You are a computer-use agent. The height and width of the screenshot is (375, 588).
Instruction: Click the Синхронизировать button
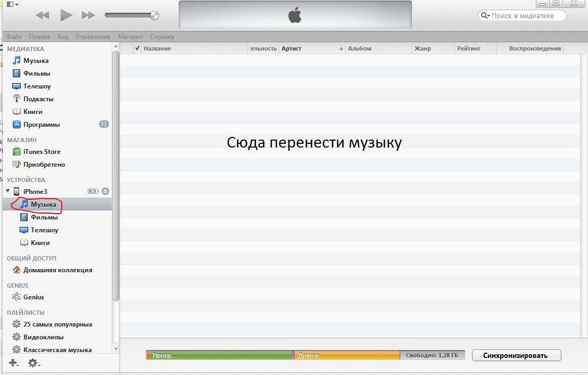click(516, 355)
